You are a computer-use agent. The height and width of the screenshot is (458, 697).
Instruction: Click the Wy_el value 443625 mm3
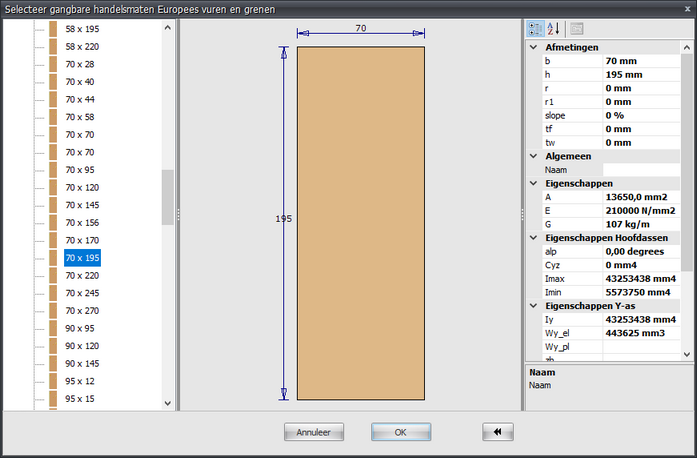(641, 333)
